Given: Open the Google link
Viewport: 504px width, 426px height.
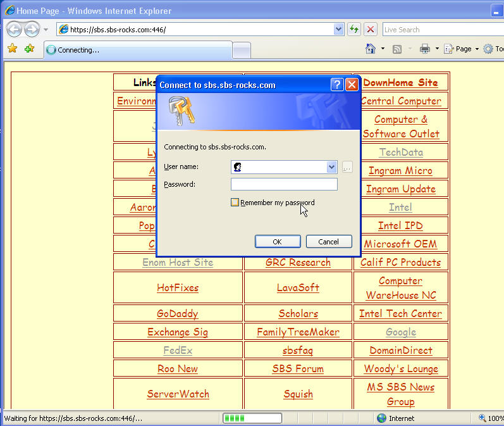Looking at the screenshot, I should (401, 332).
